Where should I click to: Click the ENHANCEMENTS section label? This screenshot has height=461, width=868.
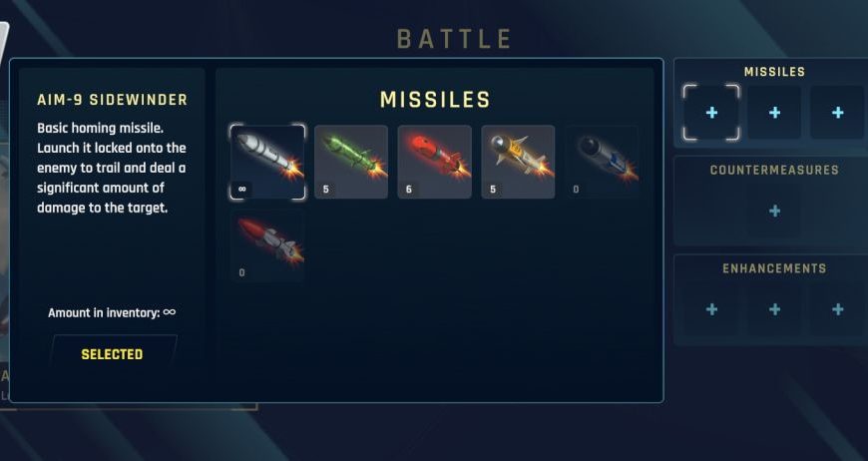[774, 268]
